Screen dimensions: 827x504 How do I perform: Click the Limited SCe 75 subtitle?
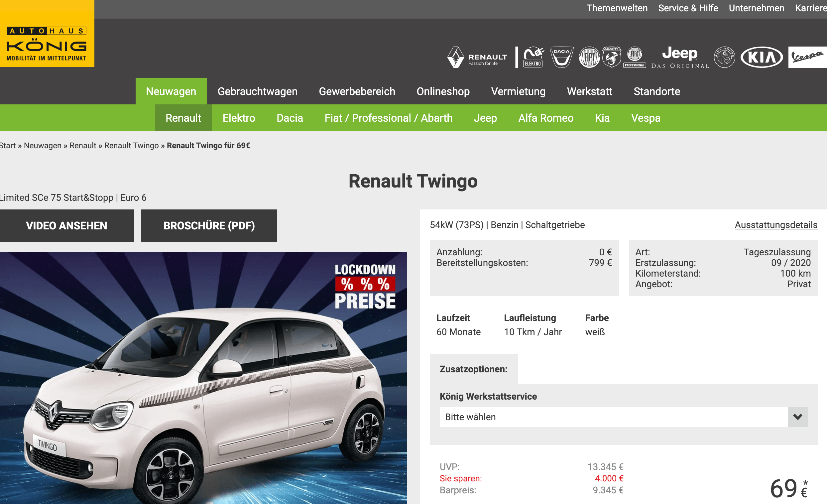(x=73, y=198)
